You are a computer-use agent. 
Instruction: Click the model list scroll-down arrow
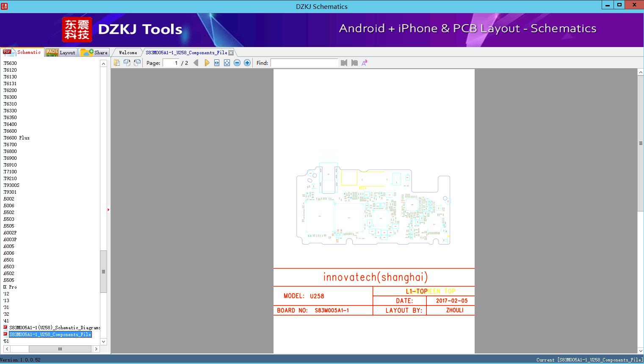tap(103, 342)
